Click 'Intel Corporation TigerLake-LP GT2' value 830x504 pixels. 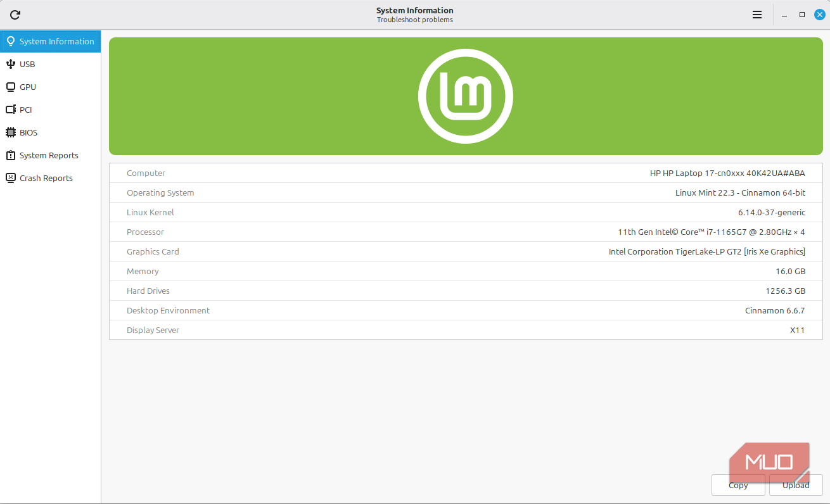[x=707, y=251]
